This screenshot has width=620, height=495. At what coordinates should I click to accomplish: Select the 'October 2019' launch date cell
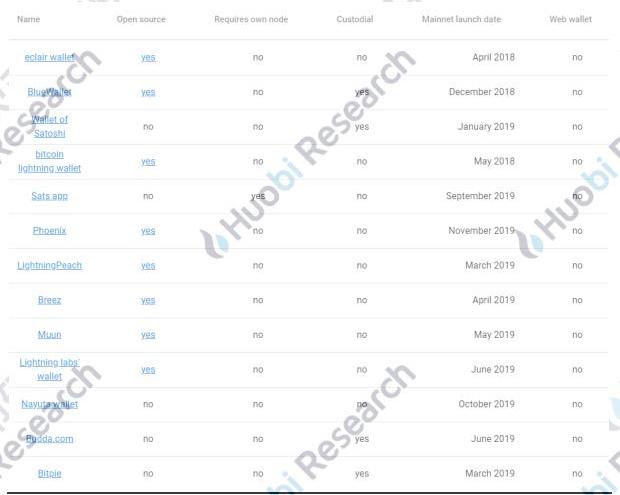(486, 404)
